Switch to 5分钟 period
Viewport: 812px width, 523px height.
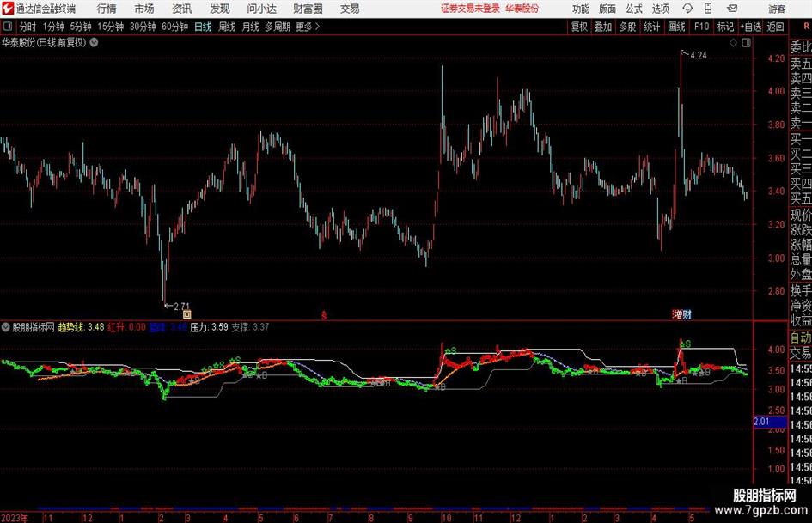click(81, 27)
